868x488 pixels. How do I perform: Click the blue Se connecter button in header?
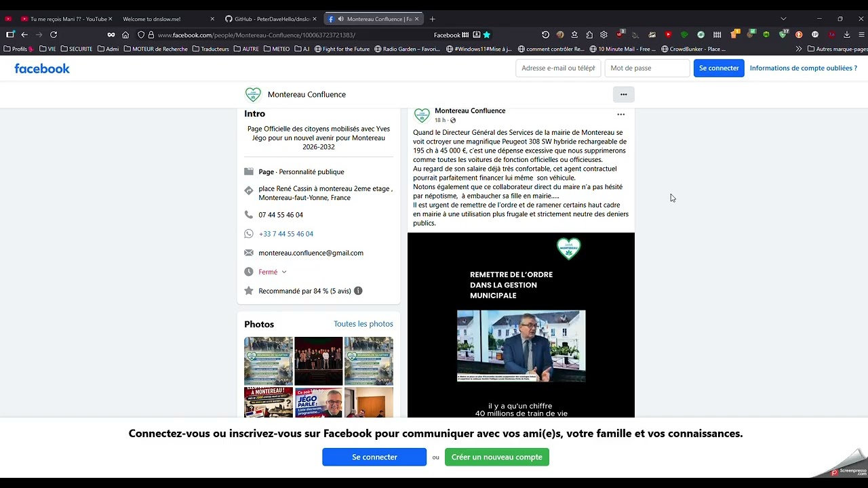tap(719, 68)
